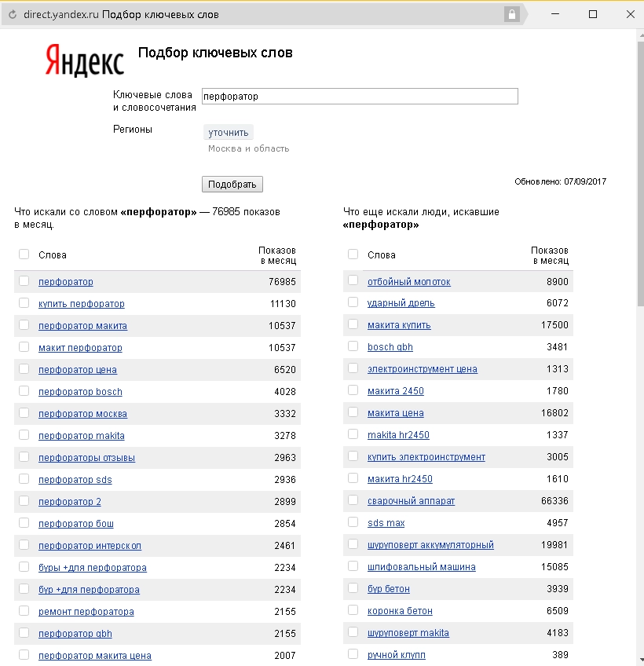Image resolution: width=644 pixels, height=666 pixels.
Task: Click the keywords input field with перфоратор
Action: (360, 97)
